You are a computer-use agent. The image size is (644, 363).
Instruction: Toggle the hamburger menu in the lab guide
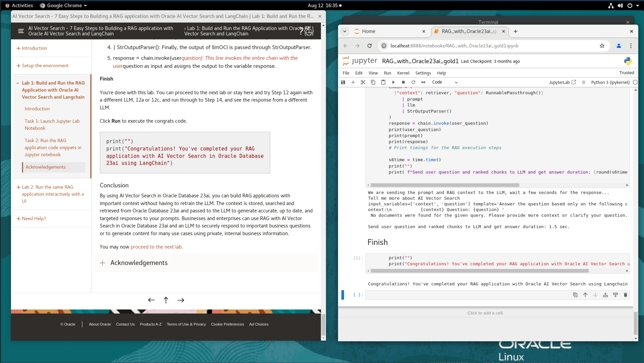[21, 31]
